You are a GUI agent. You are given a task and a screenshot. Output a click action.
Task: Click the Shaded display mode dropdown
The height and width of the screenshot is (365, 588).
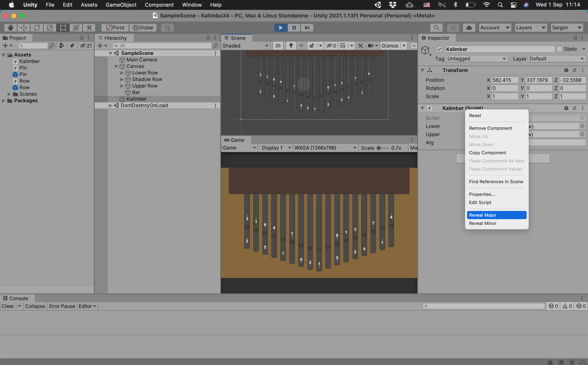(245, 46)
